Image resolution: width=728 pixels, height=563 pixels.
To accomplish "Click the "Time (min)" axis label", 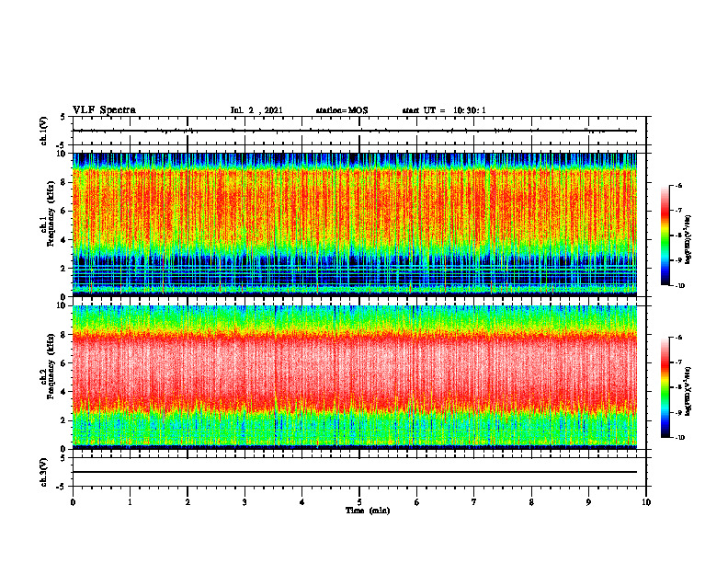I will coord(368,511).
